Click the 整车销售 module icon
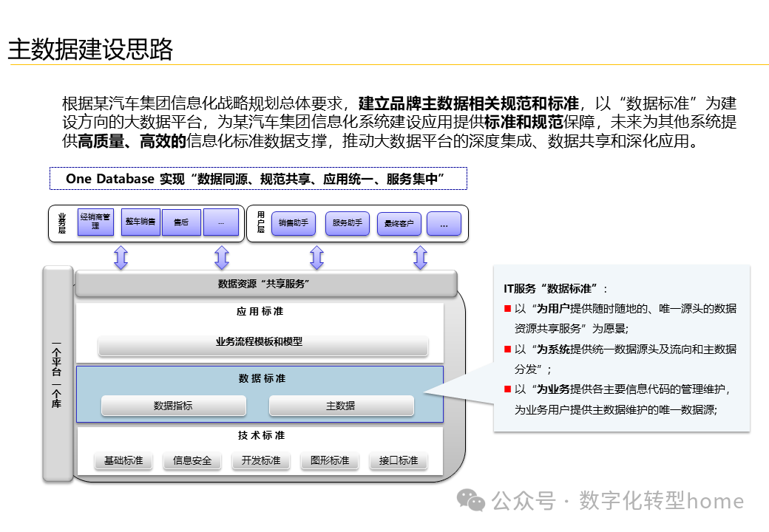This screenshot has width=769, height=532. pyautogui.click(x=140, y=222)
